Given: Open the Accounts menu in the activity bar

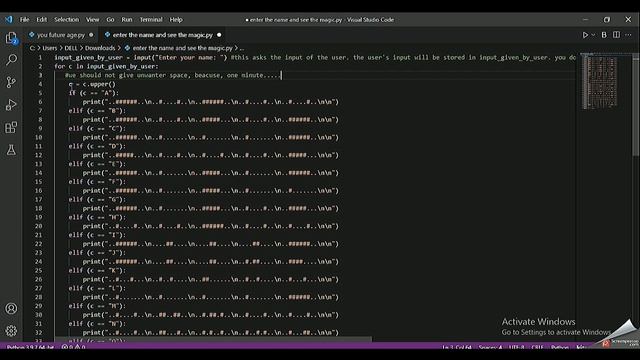Looking at the screenshot, I should pos(11,309).
